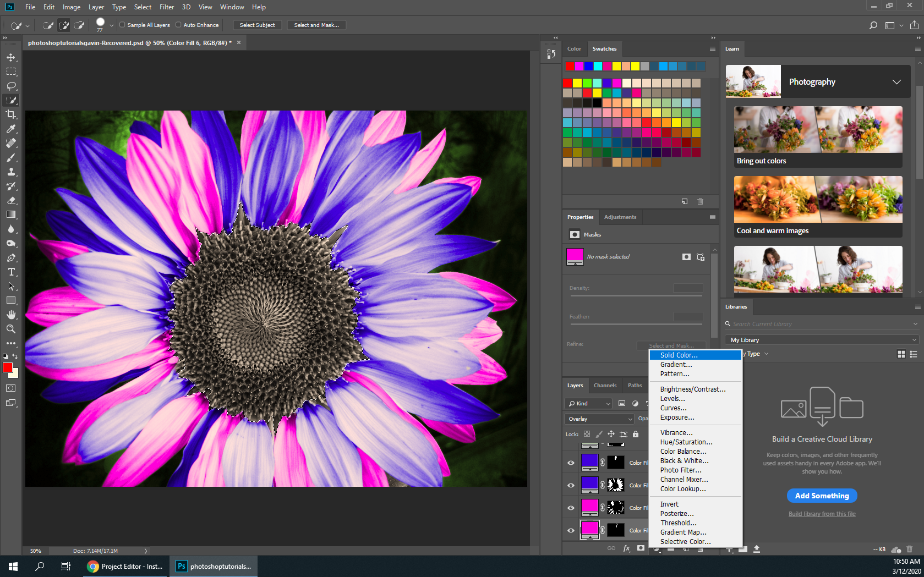Screen dimensions: 924x577
Task: Click the Share image icon
Action: [x=914, y=25]
